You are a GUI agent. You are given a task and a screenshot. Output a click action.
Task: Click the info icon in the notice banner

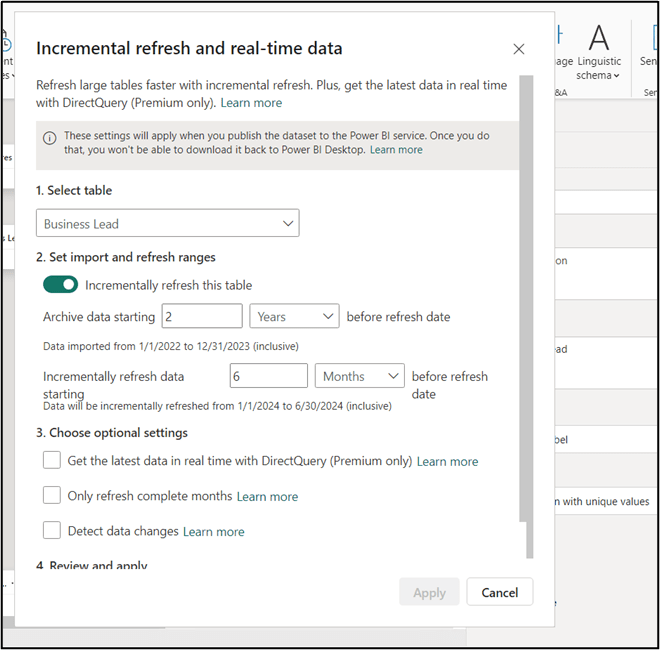[x=49, y=138]
